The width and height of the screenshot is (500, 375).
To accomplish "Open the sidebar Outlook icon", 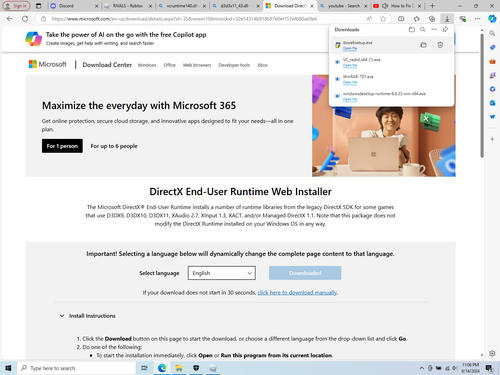I will pos(492,103).
